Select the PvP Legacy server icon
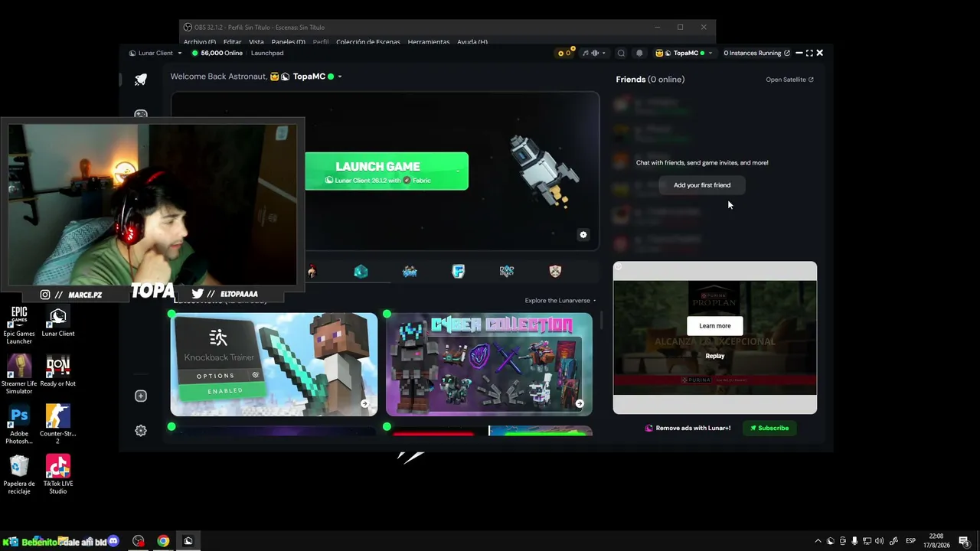The height and width of the screenshot is (551, 980). 507,271
